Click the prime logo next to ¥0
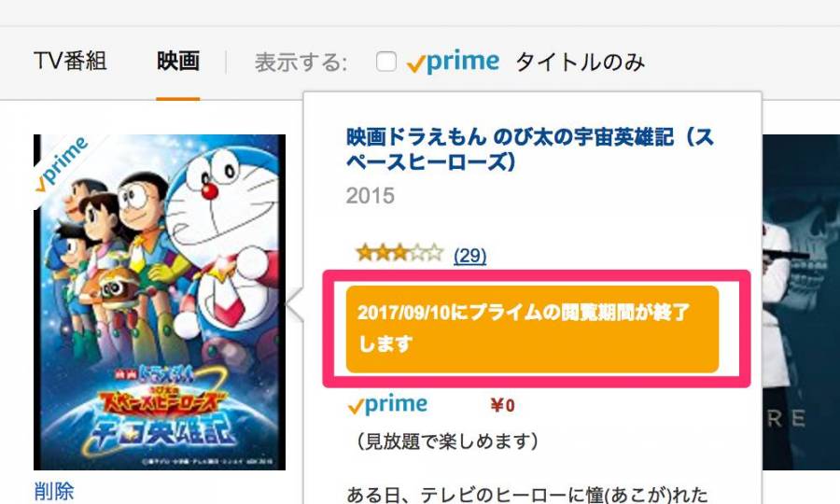This screenshot has height=504, width=840. click(x=388, y=405)
